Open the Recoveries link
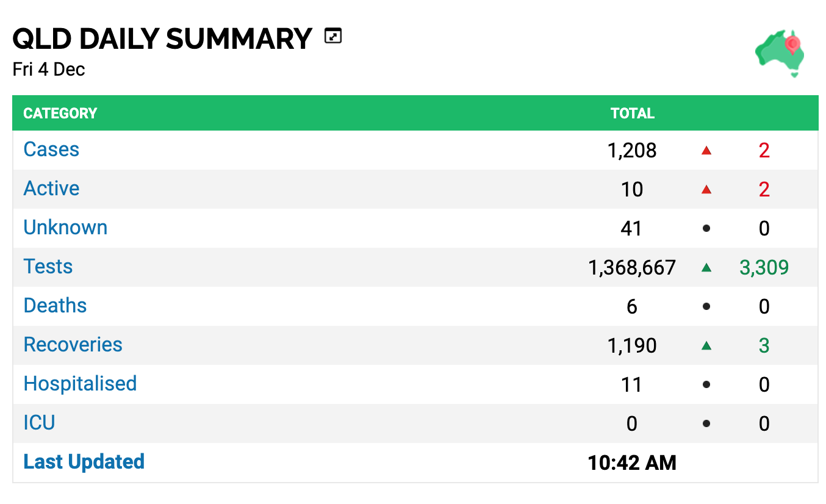826x504 pixels. (x=73, y=345)
